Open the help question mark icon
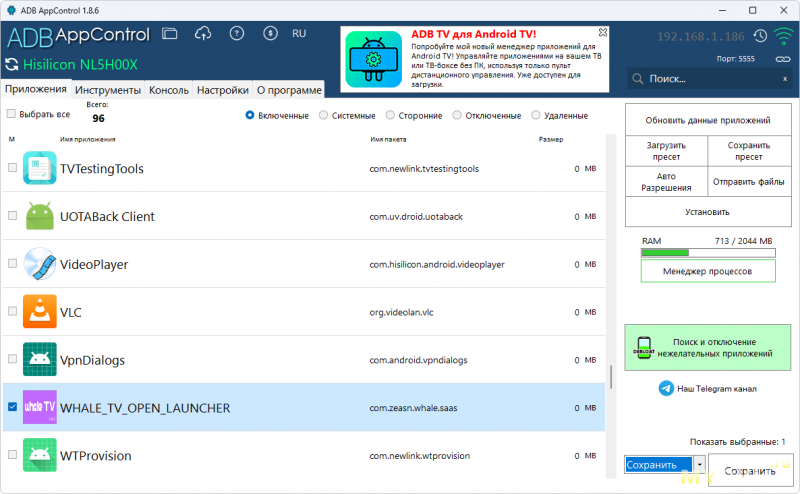 (237, 34)
